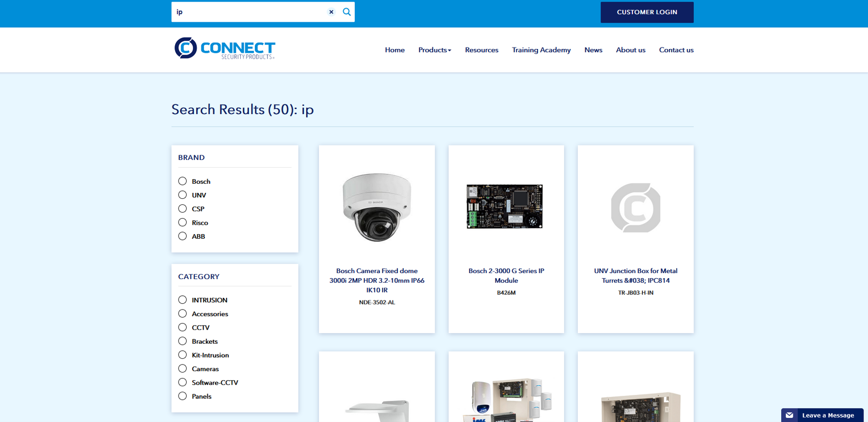868x422 pixels.
Task: Go to the Home page
Action: [x=395, y=50]
